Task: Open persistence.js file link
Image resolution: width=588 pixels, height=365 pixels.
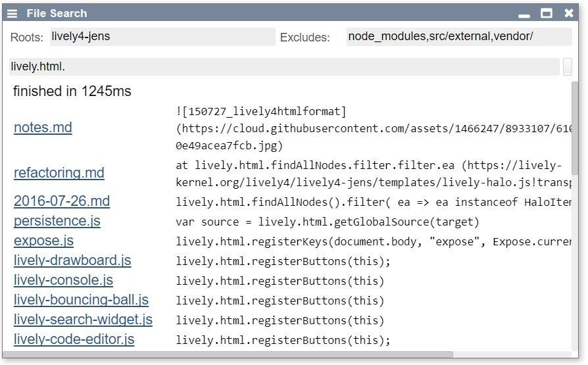Action: (57, 221)
